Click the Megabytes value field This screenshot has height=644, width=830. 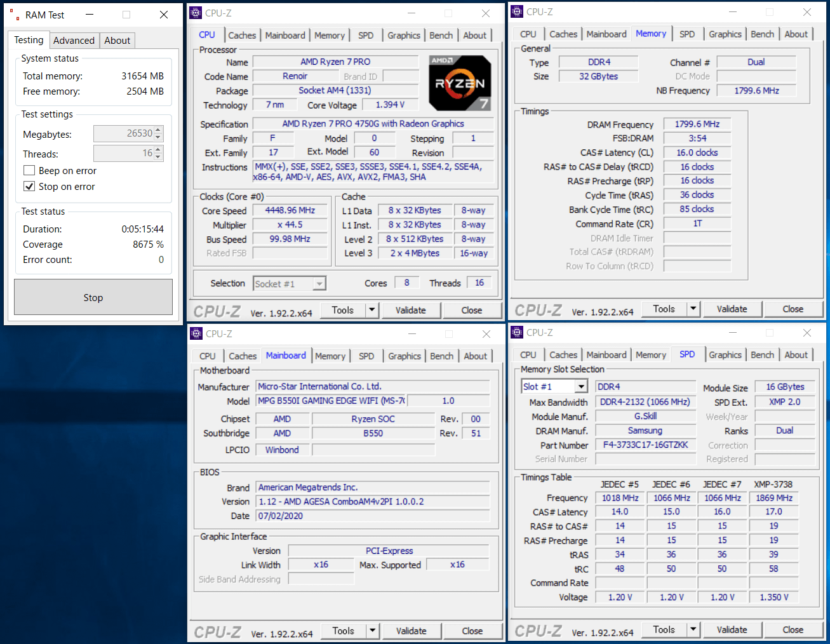[x=123, y=133]
